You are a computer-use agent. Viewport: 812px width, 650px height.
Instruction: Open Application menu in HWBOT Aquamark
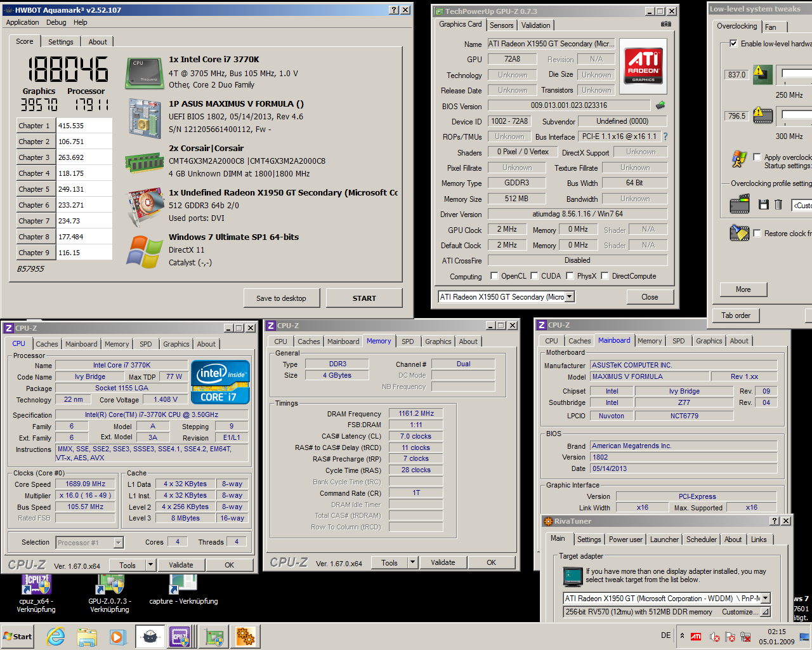(x=22, y=22)
